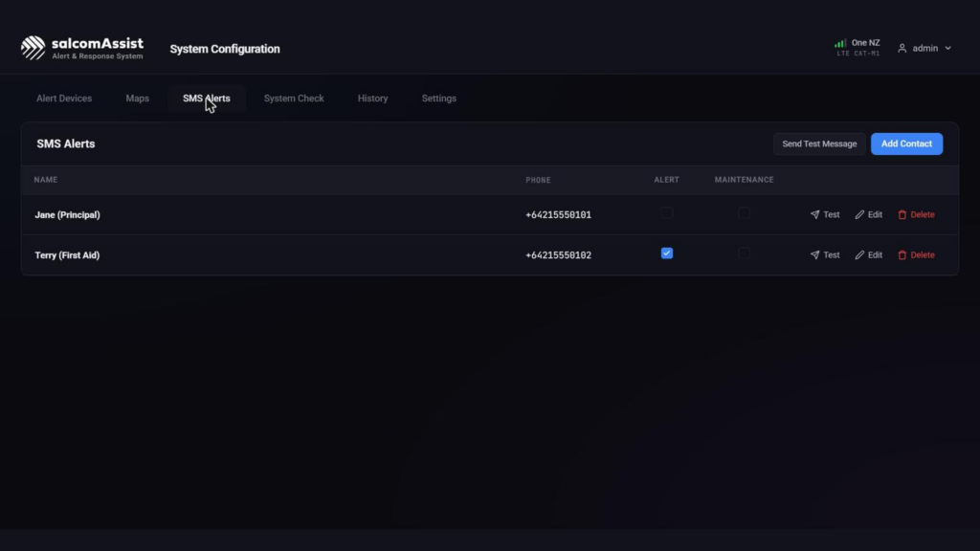Select the SMS Alerts tab
980x551 pixels.
(x=207, y=99)
